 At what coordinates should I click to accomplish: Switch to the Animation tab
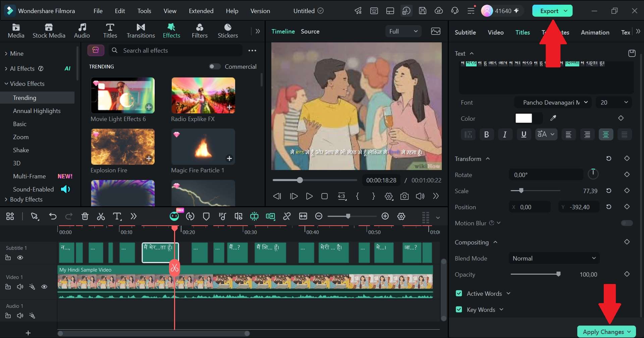(595, 32)
